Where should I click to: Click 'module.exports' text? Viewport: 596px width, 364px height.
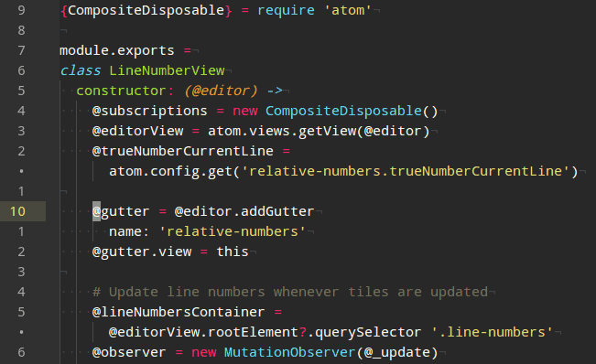pos(117,50)
